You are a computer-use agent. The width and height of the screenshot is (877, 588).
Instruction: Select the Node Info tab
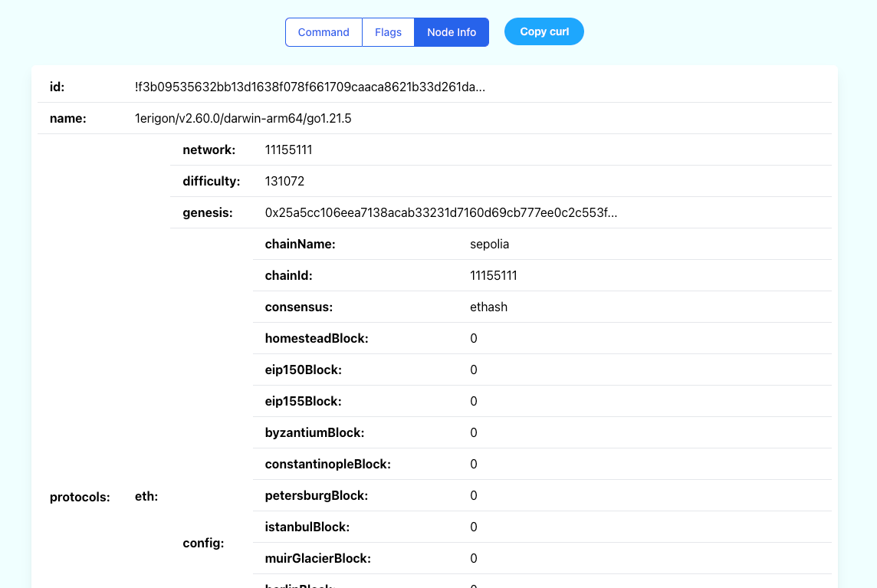pos(452,32)
